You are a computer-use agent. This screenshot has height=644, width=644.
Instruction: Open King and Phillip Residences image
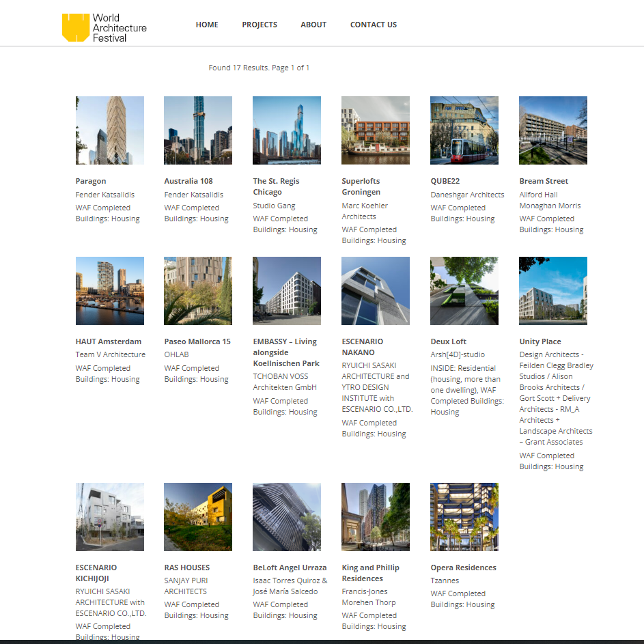(376, 517)
